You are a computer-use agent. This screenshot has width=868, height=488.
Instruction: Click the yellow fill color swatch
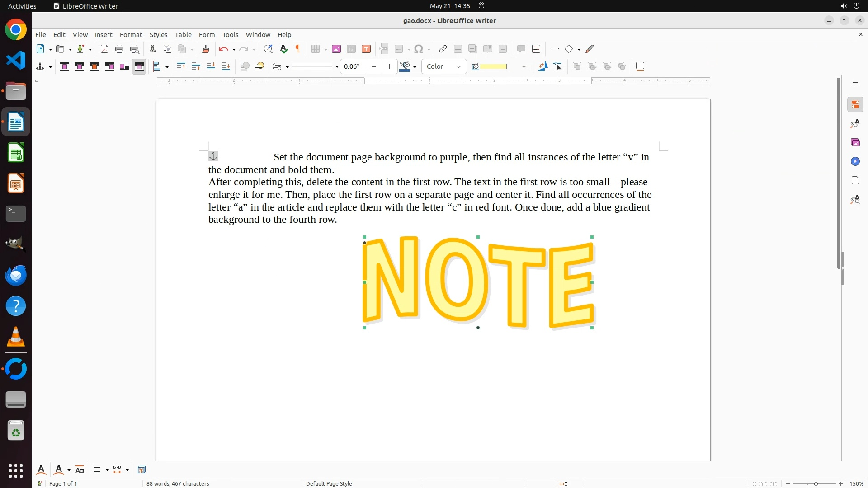tap(493, 66)
